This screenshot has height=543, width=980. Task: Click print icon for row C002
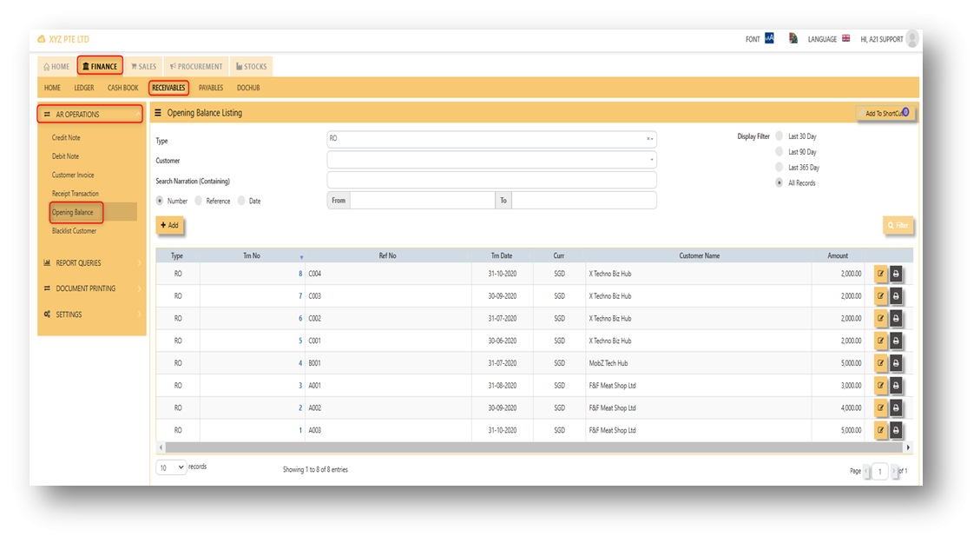pyautogui.click(x=896, y=319)
